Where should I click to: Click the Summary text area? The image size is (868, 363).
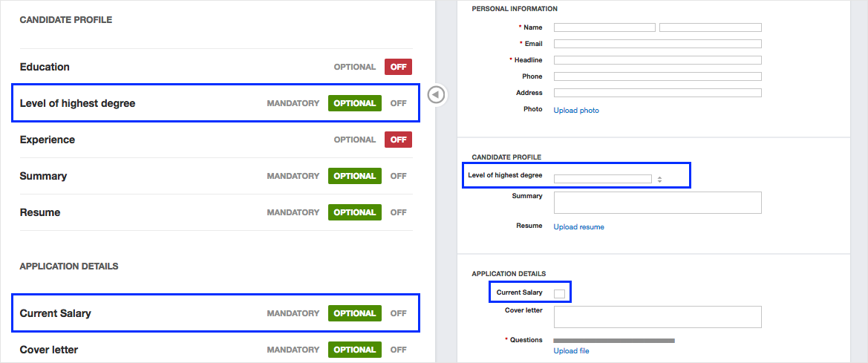tap(658, 203)
